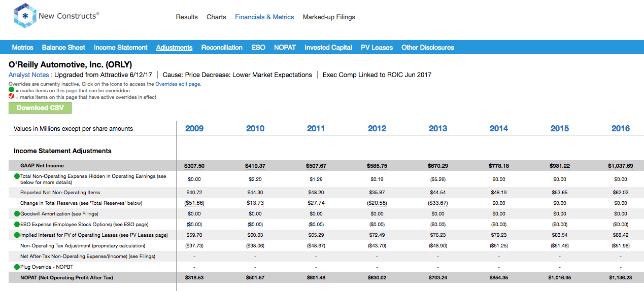Viewport: 644px width, 291px height.
Task: Open the Results page
Action: point(187,17)
